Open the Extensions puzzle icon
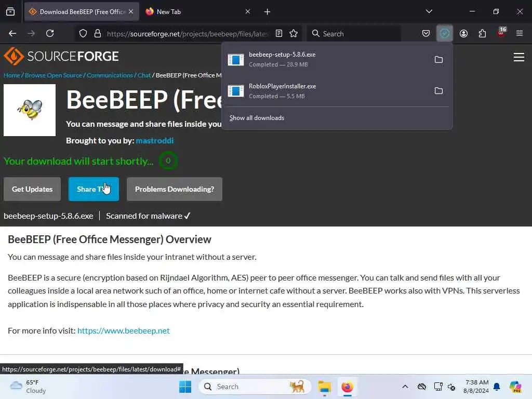 [x=482, y=34]
